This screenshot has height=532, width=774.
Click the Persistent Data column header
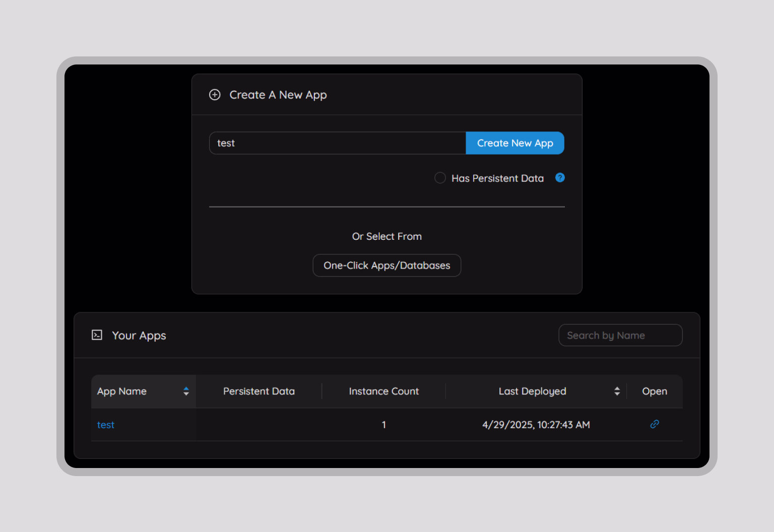click(259, 391)
